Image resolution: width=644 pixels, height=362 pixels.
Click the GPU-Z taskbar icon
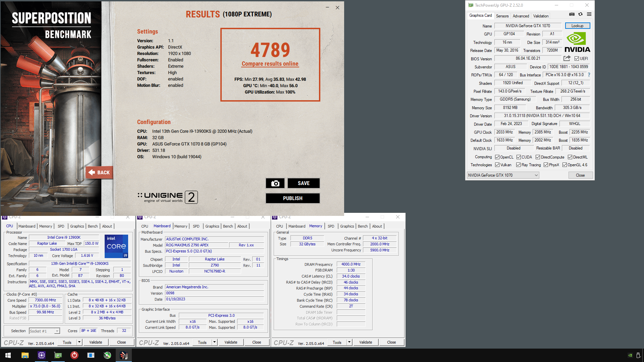pyautogui.click(x=58, y=355)
